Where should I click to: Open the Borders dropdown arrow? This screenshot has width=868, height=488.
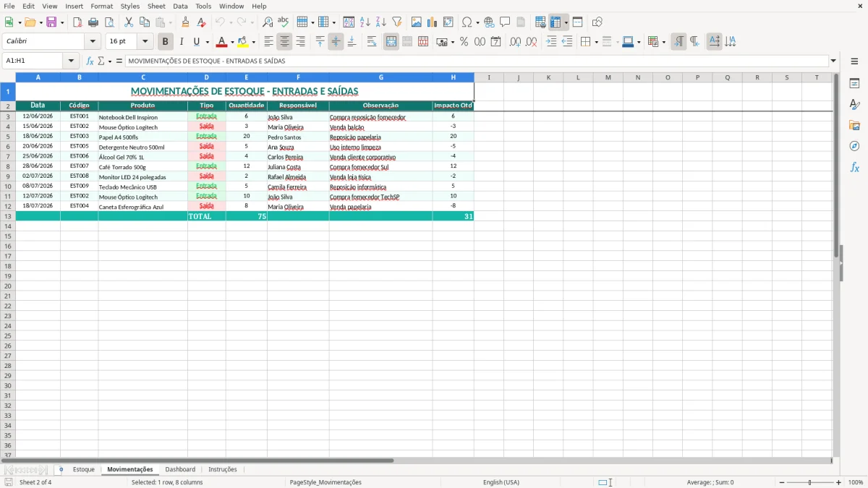596,43
